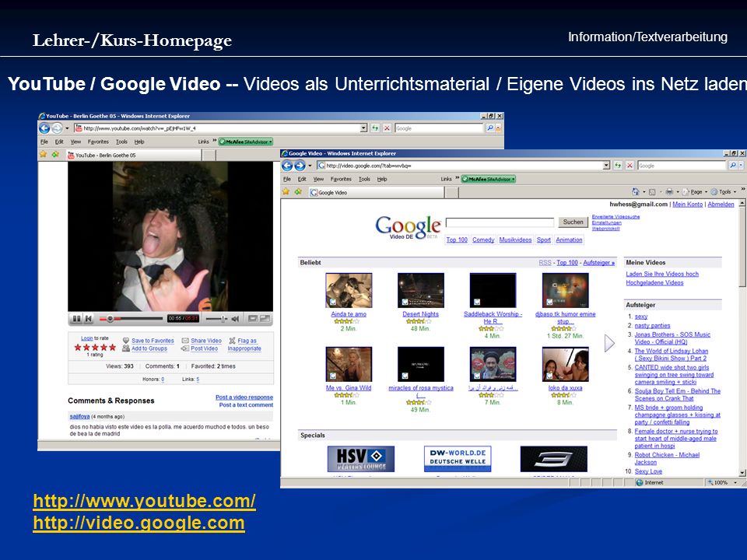The image size is (747, 560).
Task: Pause the YouTube video
Action: point(76,319)
